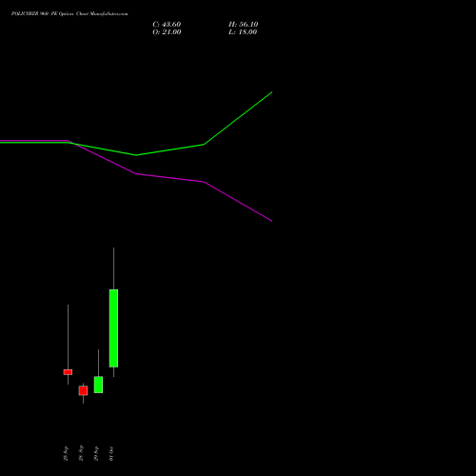Select the small green 29 Sep candlestick
Image resolution: width=476 pixels, height=476 pixels.
98,385
